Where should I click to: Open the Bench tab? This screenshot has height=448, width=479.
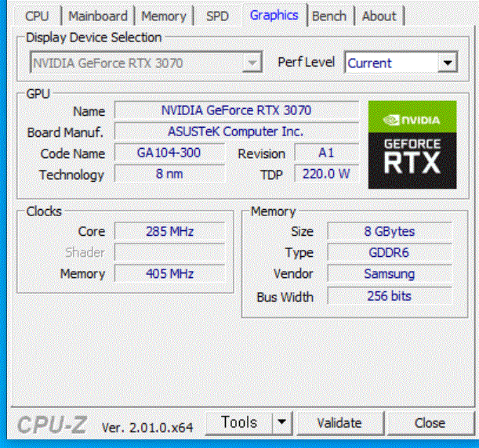[x=329, y=16]
